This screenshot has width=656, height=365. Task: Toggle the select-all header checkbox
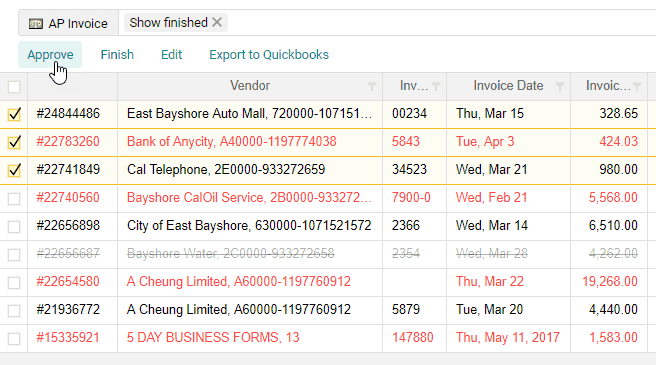tap(14, 87)
